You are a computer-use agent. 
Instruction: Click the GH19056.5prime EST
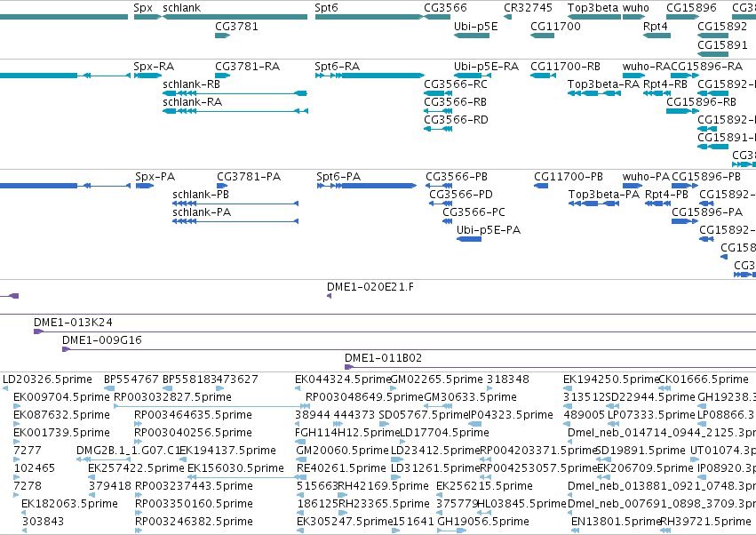pyautogui.click(x=452, y=531)
